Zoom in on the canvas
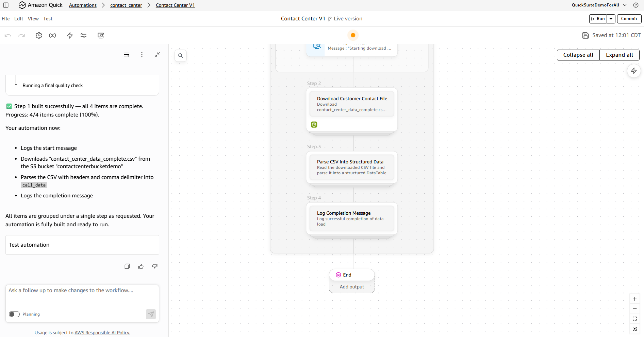 tap(634, 299)
